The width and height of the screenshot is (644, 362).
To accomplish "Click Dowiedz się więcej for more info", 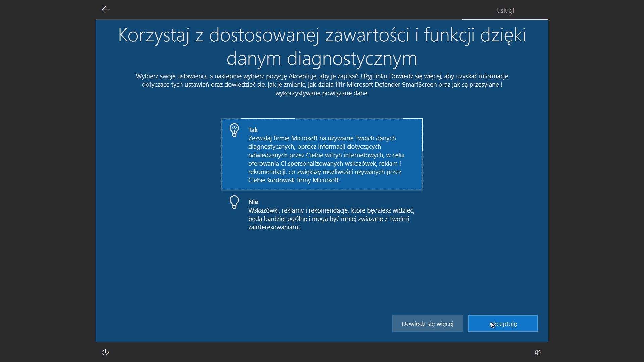I will [x=427, y=323].
